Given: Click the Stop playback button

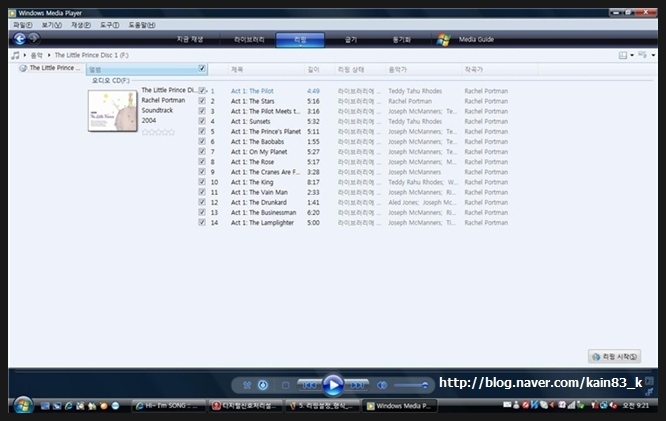Looking at the screenshot, I should (x=285, y=385).
